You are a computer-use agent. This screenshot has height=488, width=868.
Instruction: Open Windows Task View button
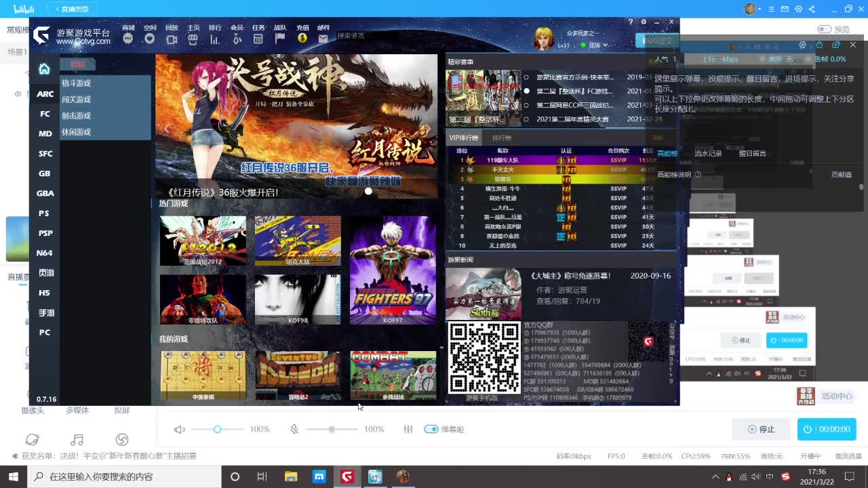(x=262, y=476)
